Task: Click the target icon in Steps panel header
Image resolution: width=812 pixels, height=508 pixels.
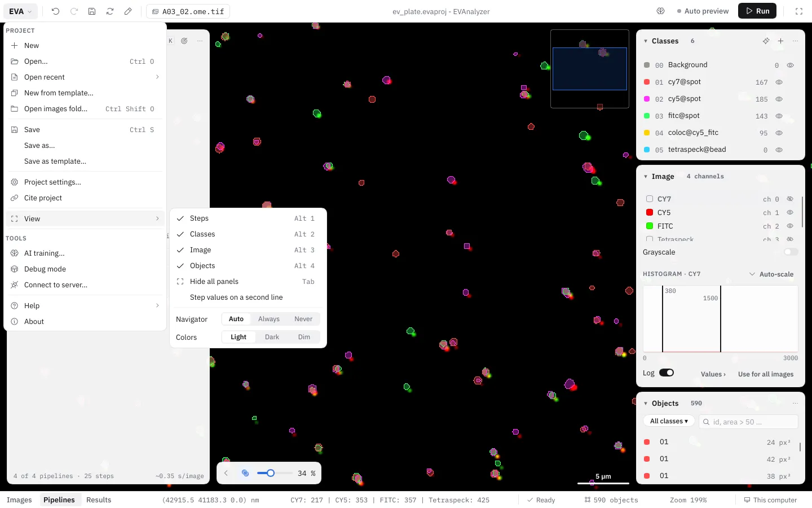Action: pyautogui.click(x=184, y=41)
